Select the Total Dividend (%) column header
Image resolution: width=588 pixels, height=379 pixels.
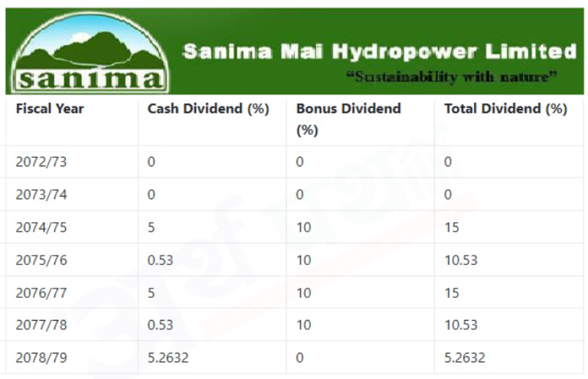(x=505, y=109)
